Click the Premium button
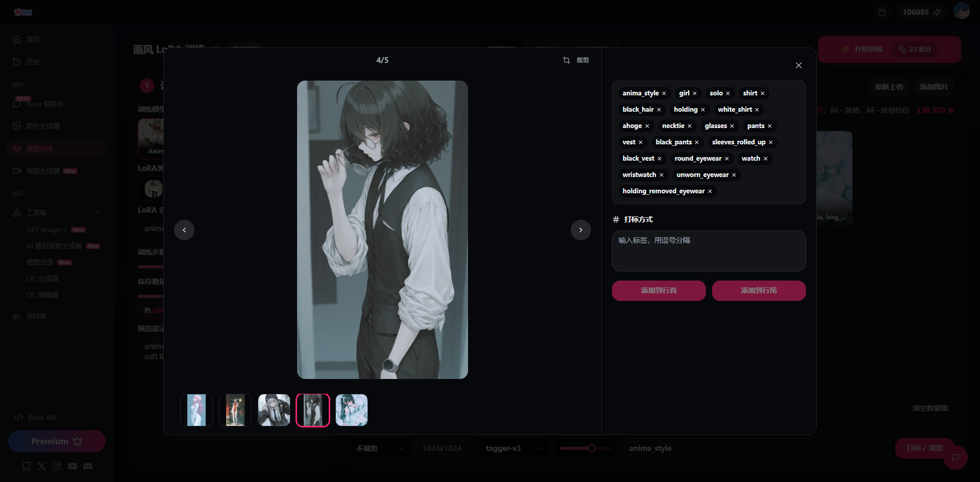The height and width of the screenshot is (482, 980). pos(57,441)
